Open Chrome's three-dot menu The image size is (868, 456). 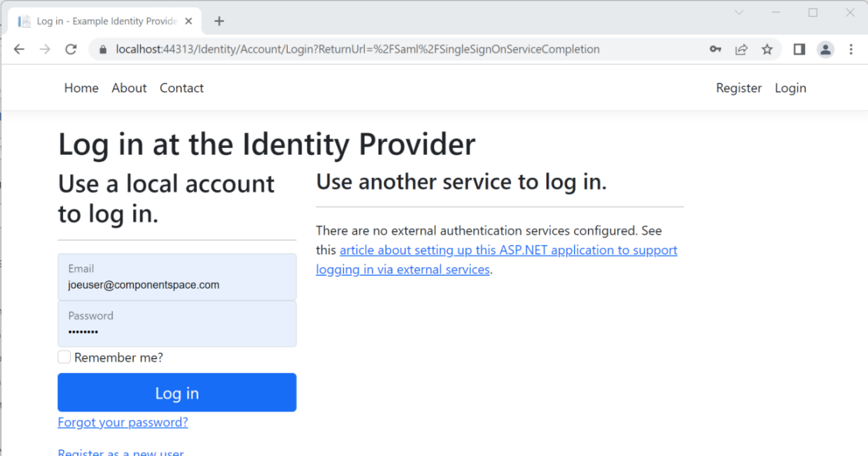[x=850, y=49]
